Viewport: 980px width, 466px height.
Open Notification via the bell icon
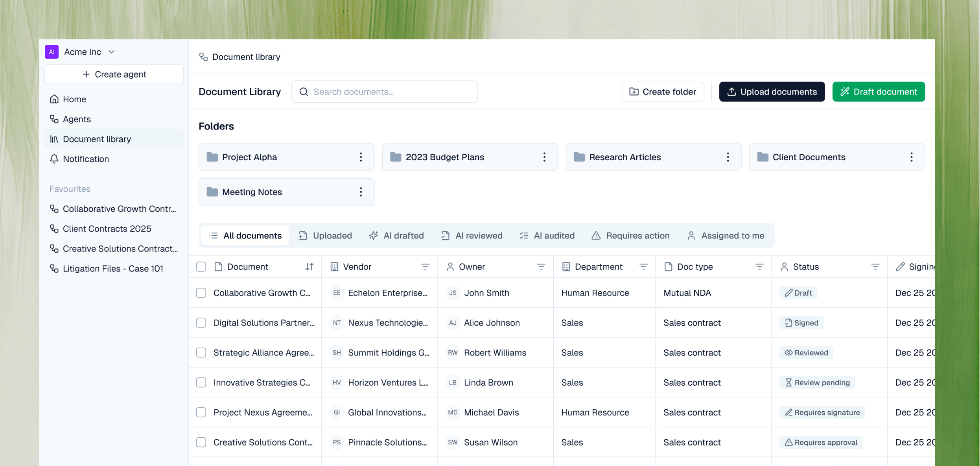click(54, 159)
